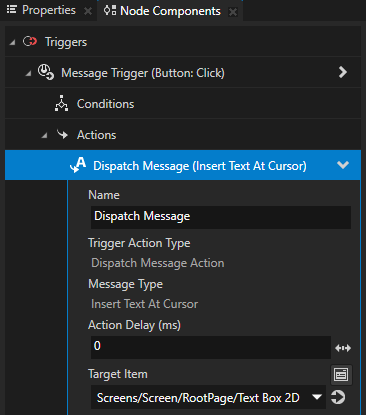366x415 pixels.
Task: Click the Conditions tree icon
Action: click(61, 104)
